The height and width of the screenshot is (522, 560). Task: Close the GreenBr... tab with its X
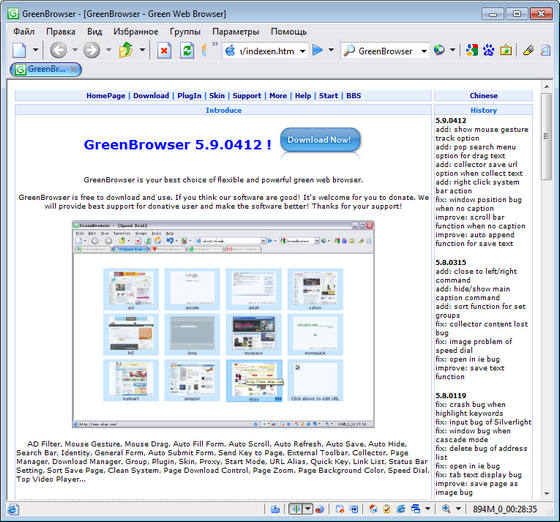[74, 69]
